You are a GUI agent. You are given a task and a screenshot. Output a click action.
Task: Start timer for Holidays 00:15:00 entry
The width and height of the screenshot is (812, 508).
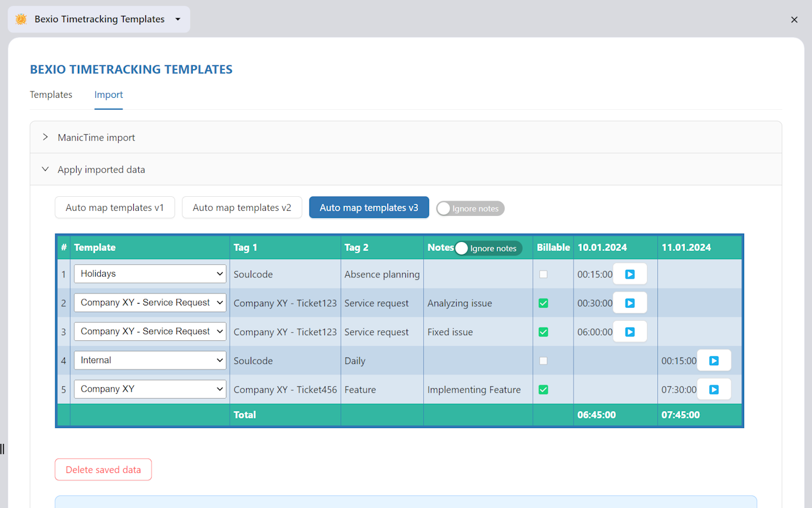(630, 274)
